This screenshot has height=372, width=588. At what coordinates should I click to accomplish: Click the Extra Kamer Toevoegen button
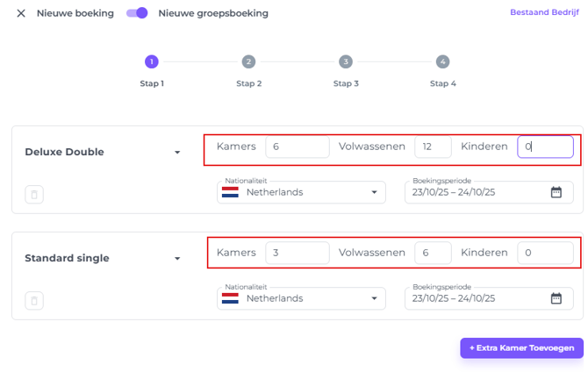521,348
